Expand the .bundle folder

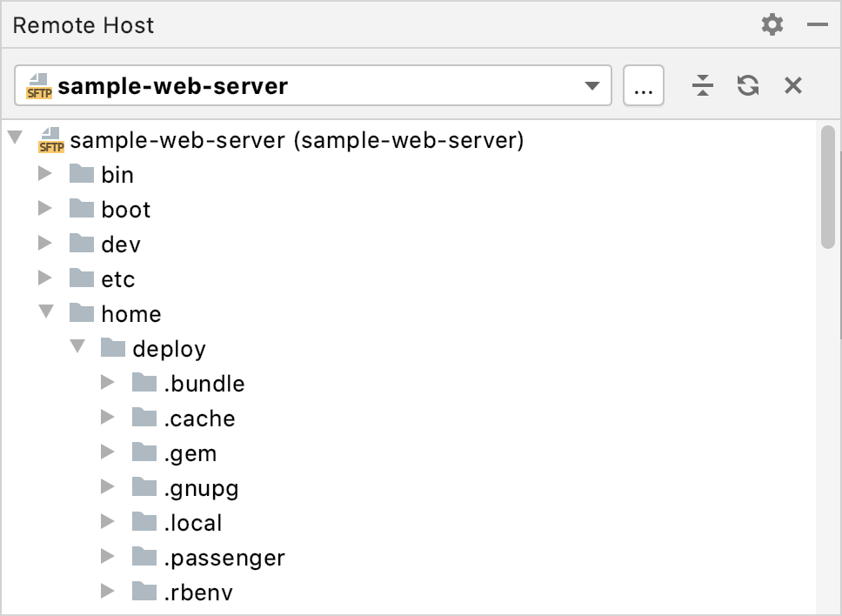[x=108, y=383]
